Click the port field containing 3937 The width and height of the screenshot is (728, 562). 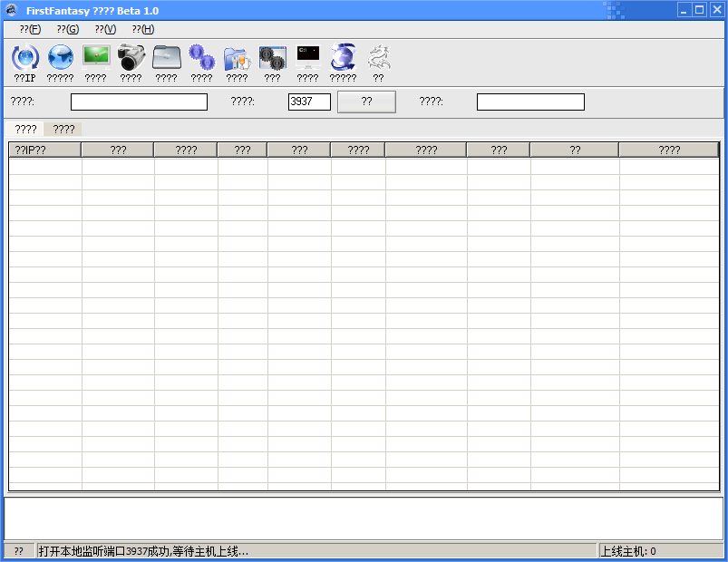click(x=309, y=102)
